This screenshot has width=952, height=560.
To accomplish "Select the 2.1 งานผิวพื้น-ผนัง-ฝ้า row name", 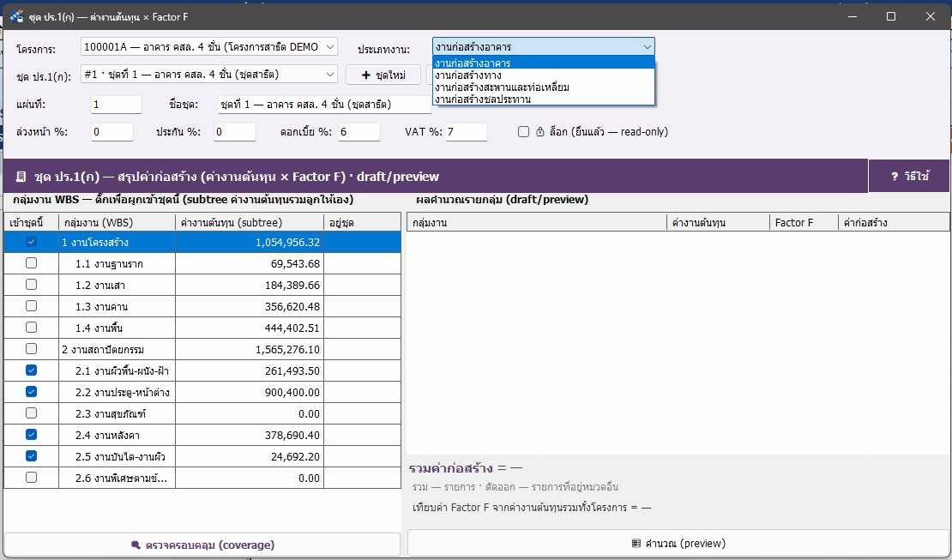I will 122,371.
